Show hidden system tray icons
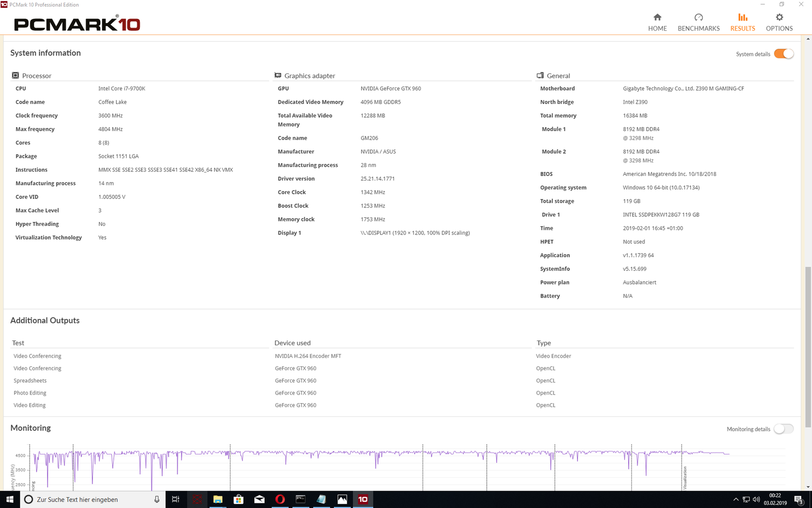Image resolution: width=812 pixels, height=508 pixels. coord(735,499)
